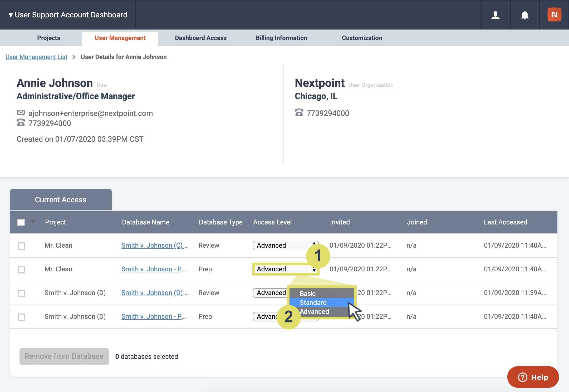Click the email envelope icon
This screenshot has height=392, width=569.
[x=21, y=113]
